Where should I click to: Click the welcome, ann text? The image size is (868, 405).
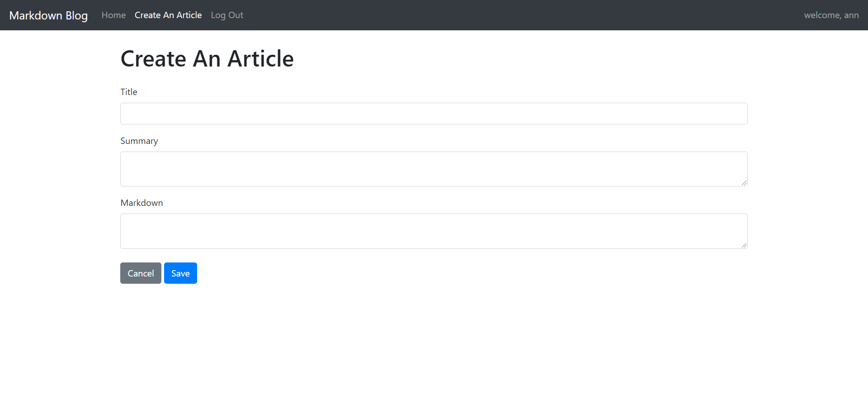831,15
